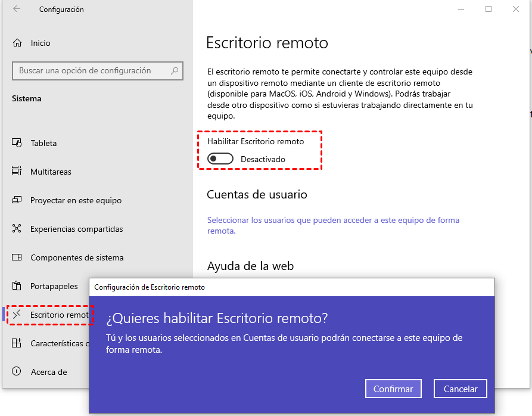Click the Desactivado status label
This screenshot has width=532, height=416.
(x=263, y=159)
